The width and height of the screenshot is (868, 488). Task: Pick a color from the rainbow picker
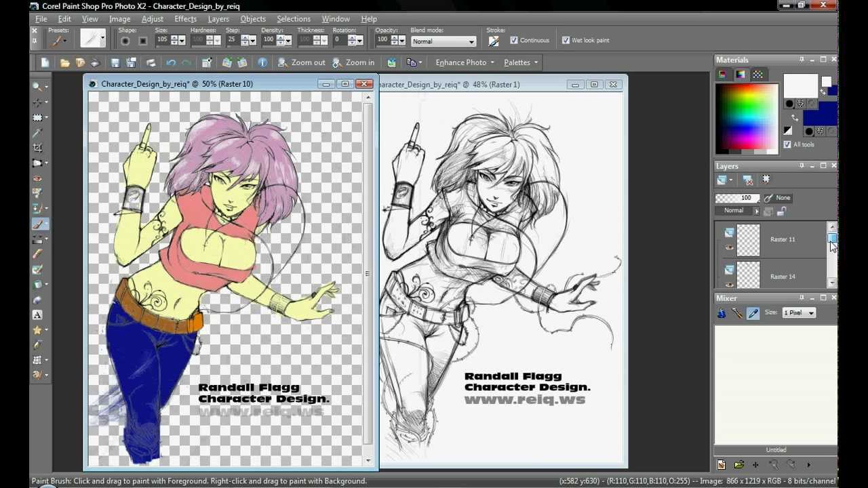[x=747, y=119]
